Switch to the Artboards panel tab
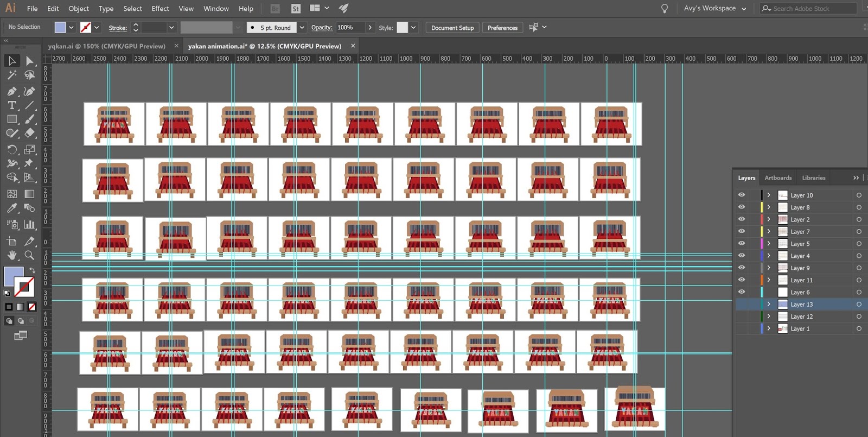868x437 pixels. [778, 178]
